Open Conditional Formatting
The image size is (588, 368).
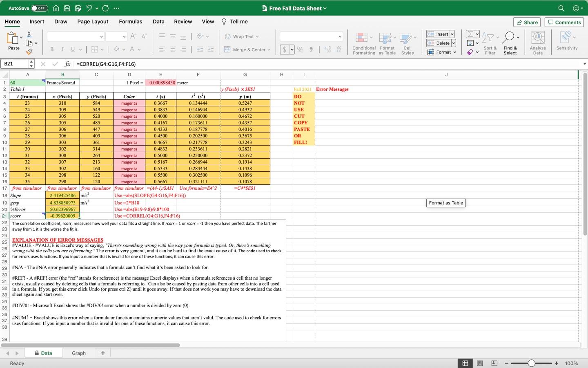point(364,43)
